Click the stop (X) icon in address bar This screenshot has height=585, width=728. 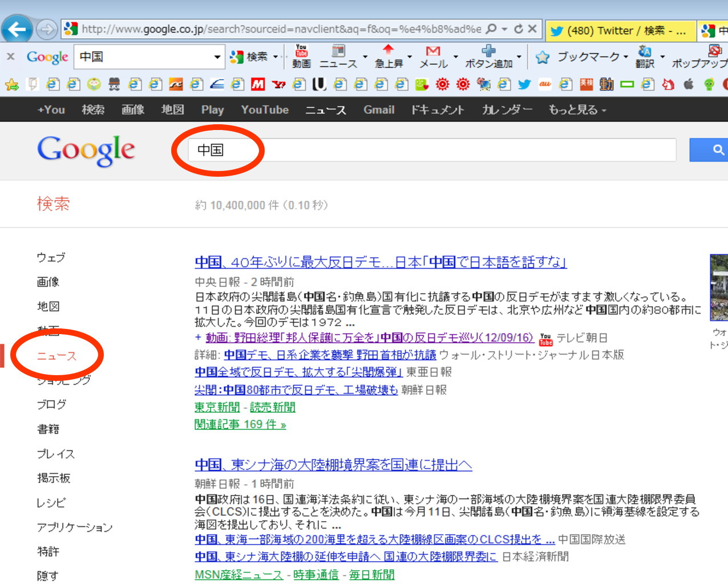(x=532, y=29)
